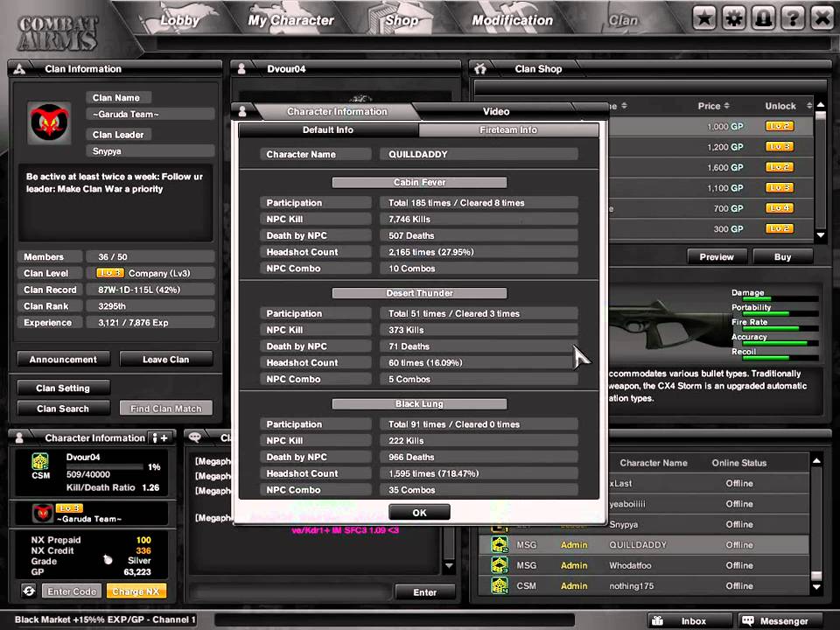Open Clan Search
Screen dimensions: 840x630
(63, 409)
